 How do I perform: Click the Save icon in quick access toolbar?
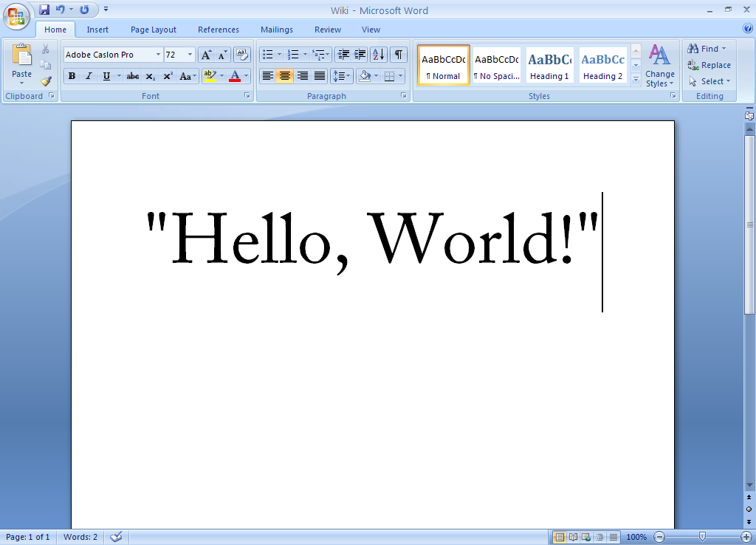pos(44,10)
